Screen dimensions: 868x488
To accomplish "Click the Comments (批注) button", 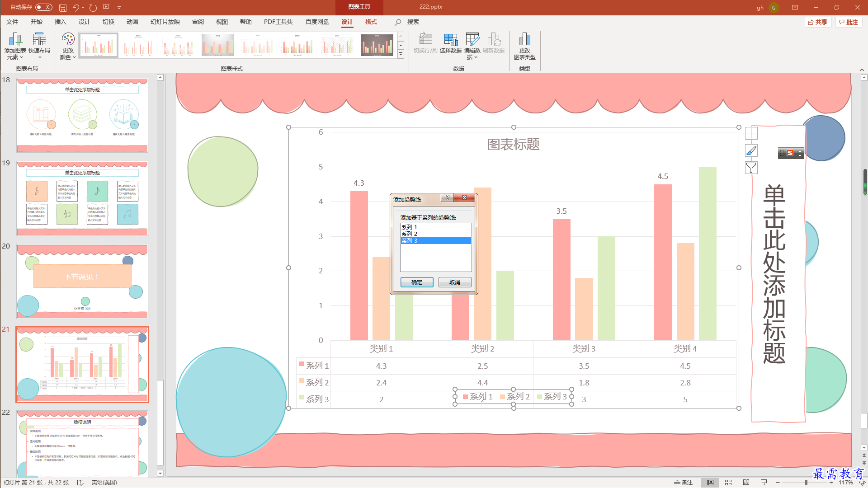I will 849,22.
